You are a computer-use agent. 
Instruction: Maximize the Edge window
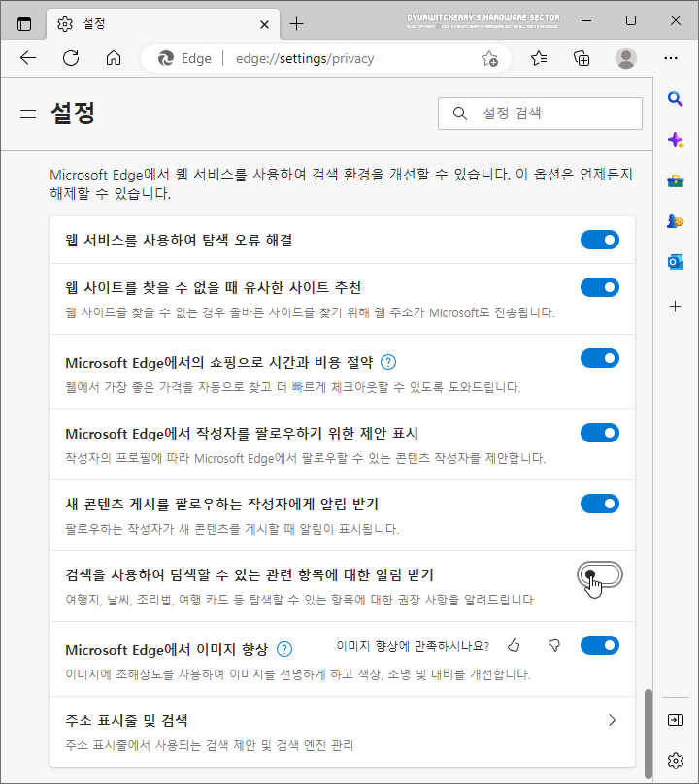tap(631, 20)
